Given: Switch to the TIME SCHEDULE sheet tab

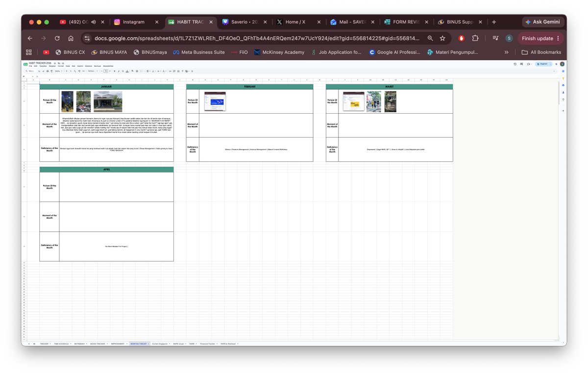Looking at the screenshot, I should coord(61,344).
